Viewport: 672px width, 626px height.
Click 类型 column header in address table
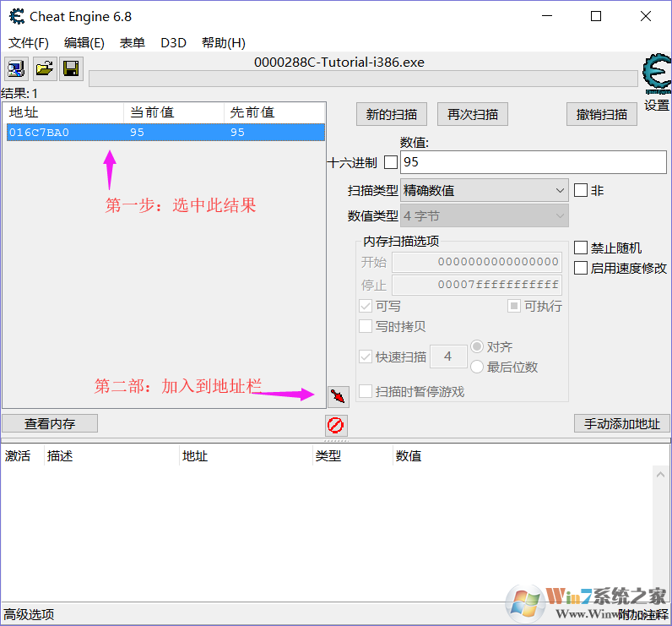click(353, 456)
